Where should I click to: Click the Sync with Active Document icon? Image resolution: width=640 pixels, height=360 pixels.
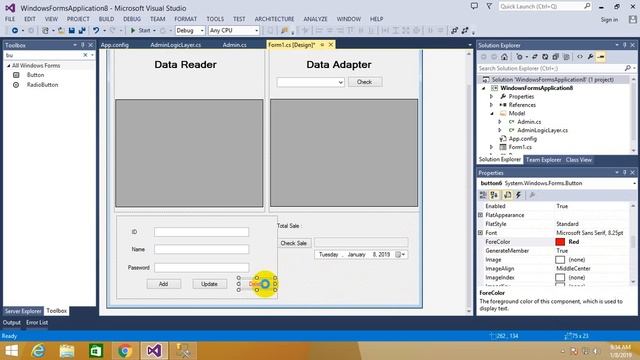[x=534, y=57]
